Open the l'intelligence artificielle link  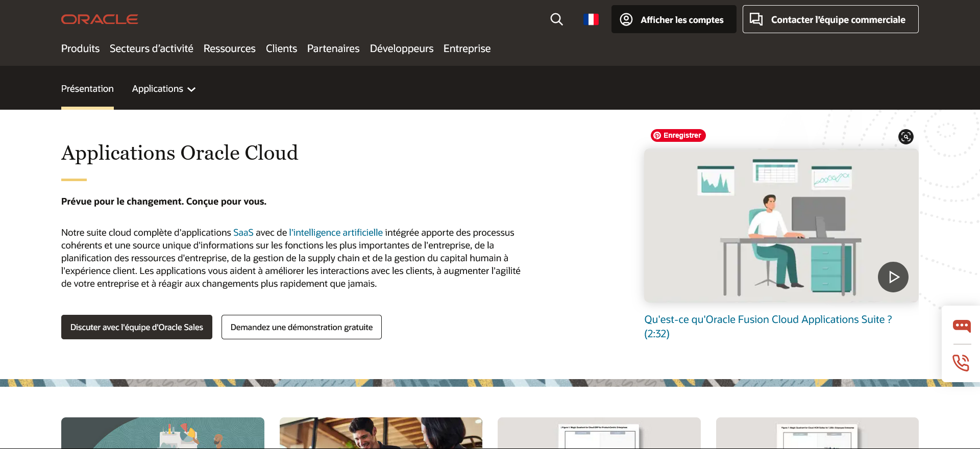pos(336,233)
